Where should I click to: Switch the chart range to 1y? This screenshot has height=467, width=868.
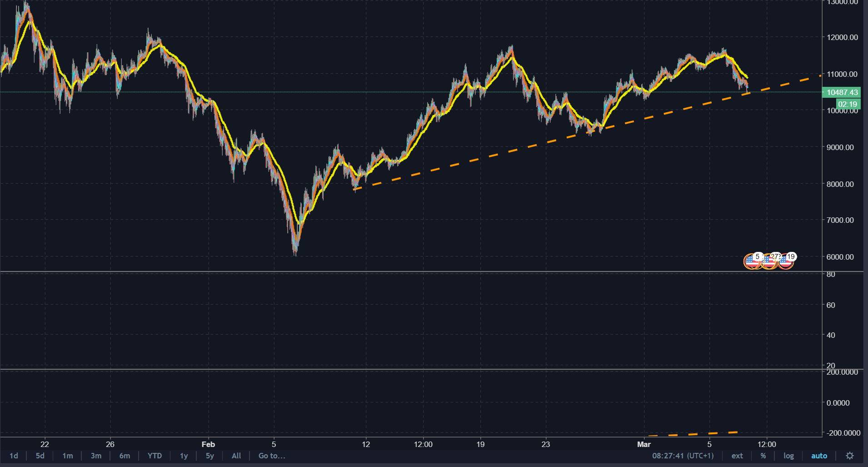point(184,456)
